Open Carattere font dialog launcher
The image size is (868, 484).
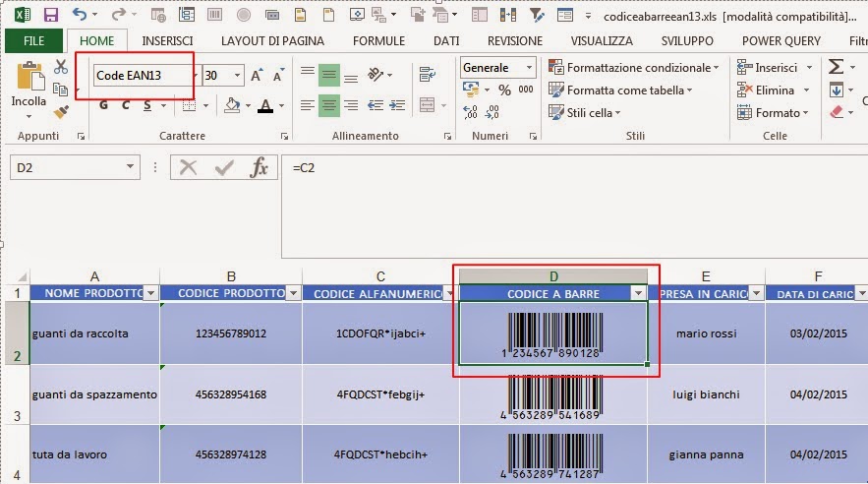(x=284, y=136)
